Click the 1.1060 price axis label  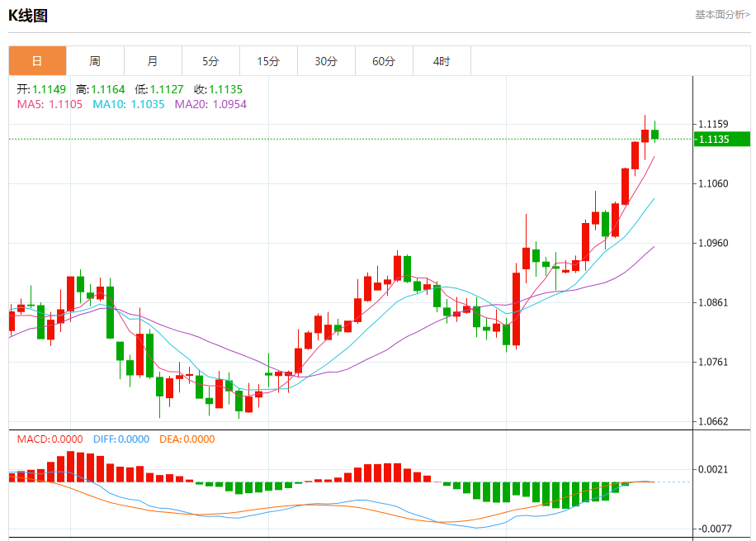[x=713, y=183]
